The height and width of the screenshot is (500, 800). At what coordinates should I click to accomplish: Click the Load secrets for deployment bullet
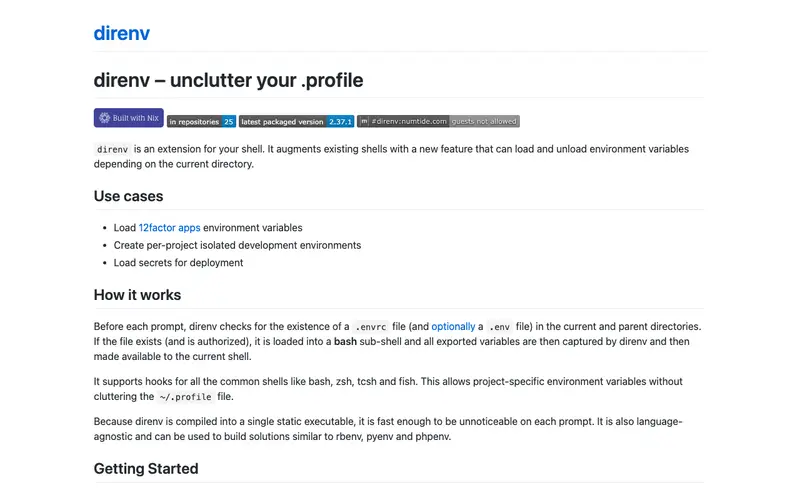pos(179,263)
